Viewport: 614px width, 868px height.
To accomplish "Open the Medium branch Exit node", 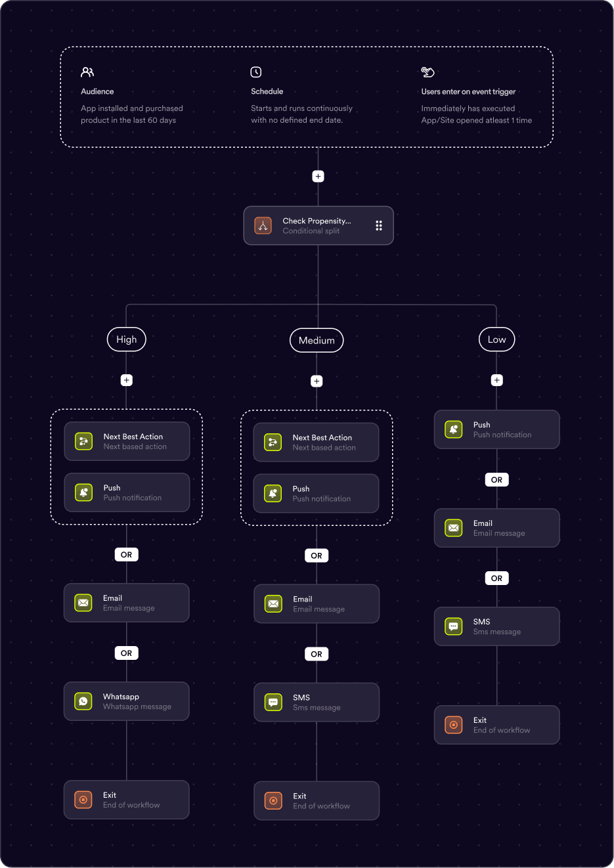I will click(x=317, y=800).
